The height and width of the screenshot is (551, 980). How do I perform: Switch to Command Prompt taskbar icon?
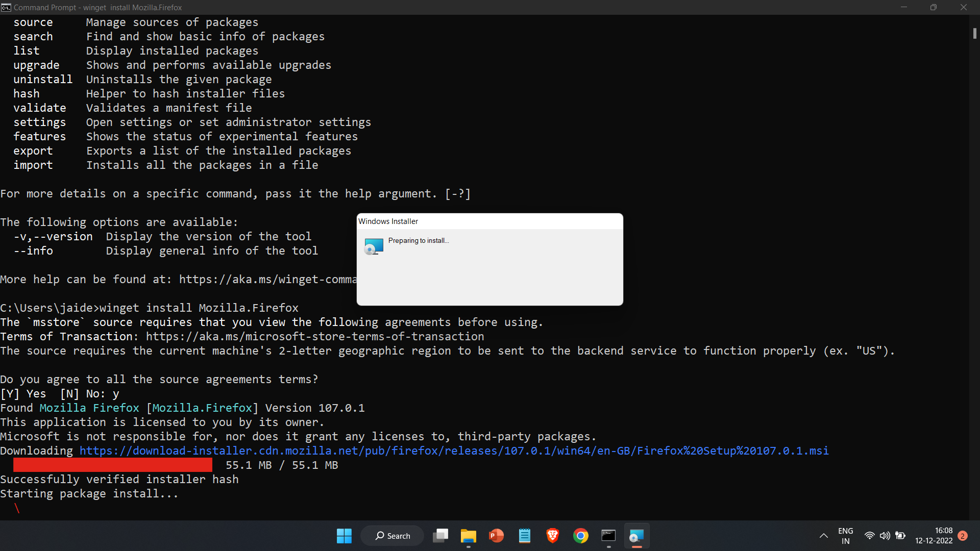(x=608, y=536)
